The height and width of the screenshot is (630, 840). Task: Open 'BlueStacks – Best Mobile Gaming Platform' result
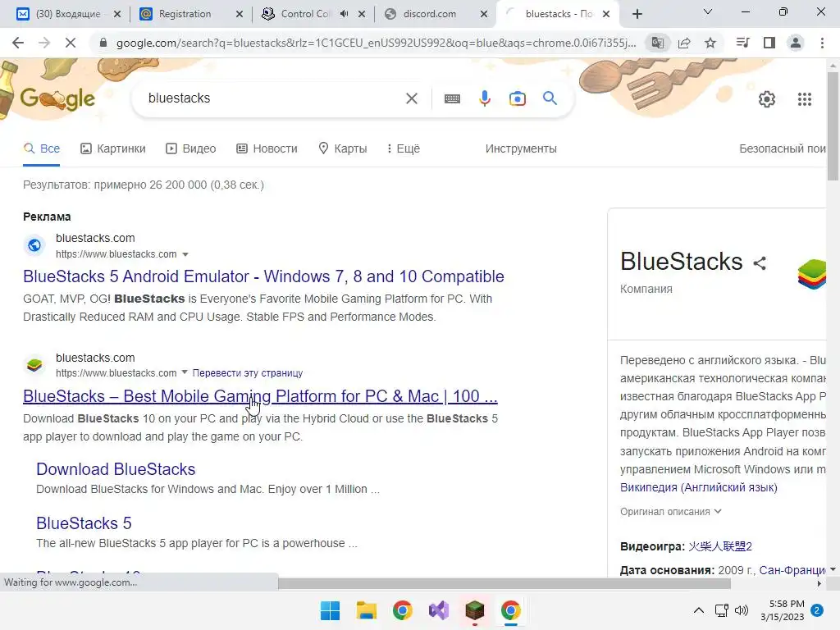pos(260,396)
